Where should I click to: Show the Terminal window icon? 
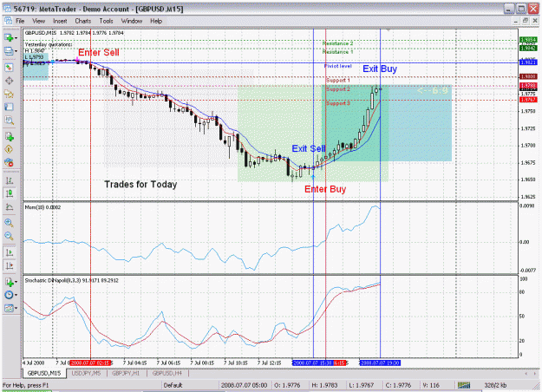(x=9, y=107)
